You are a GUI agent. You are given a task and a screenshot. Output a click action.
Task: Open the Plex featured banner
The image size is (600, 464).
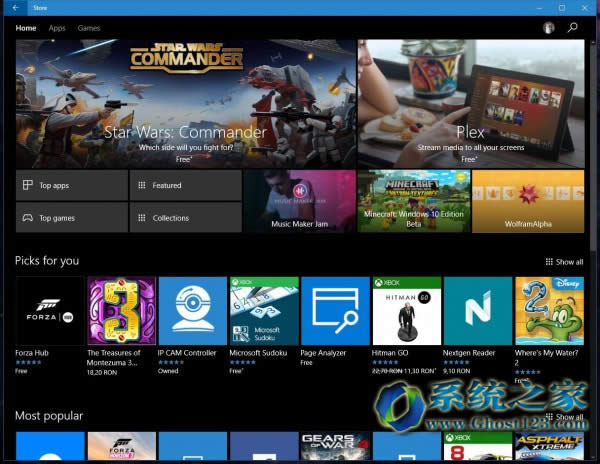(470, 103)
